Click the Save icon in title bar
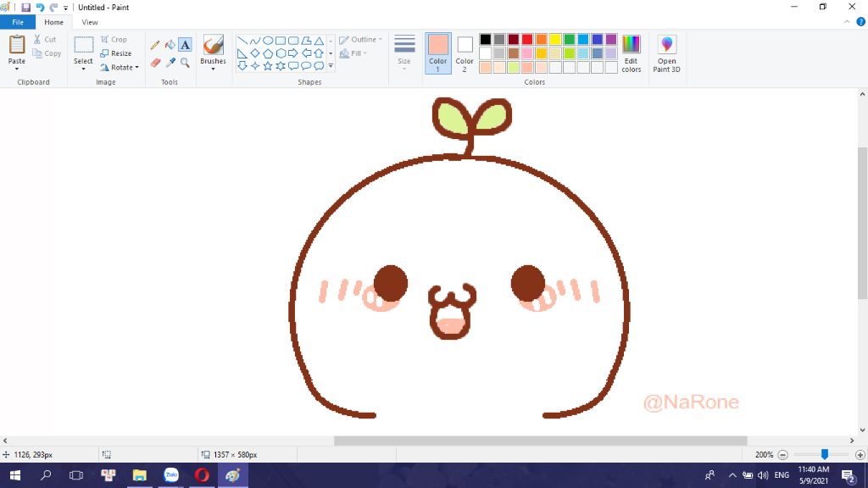 click(x=26, y=8)
